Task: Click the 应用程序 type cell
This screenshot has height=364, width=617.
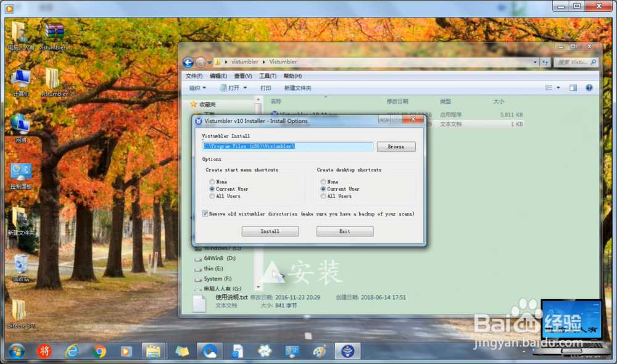Action: (x=450, y=115)
